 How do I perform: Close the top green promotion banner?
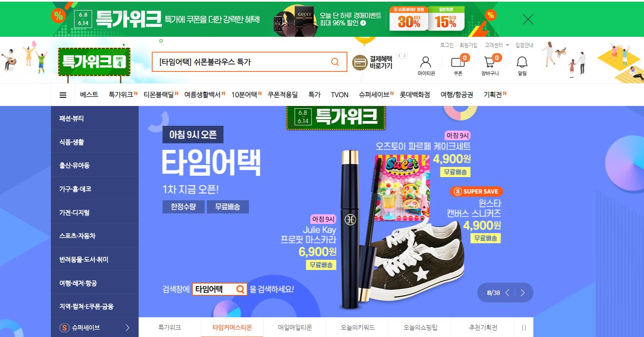coord(528,19)
